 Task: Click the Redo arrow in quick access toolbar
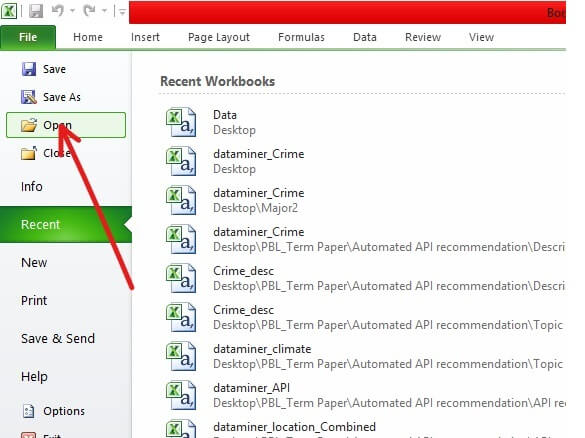tap(90, 11)
